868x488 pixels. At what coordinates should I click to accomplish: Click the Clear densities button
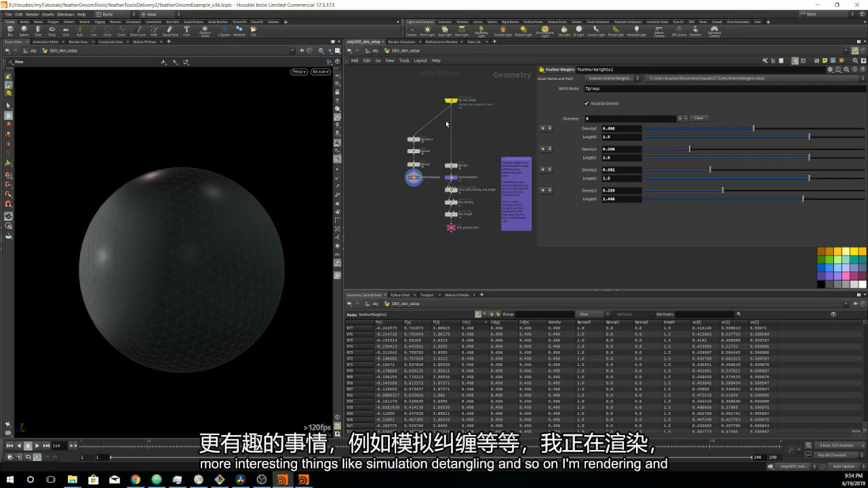click(699, 118)
